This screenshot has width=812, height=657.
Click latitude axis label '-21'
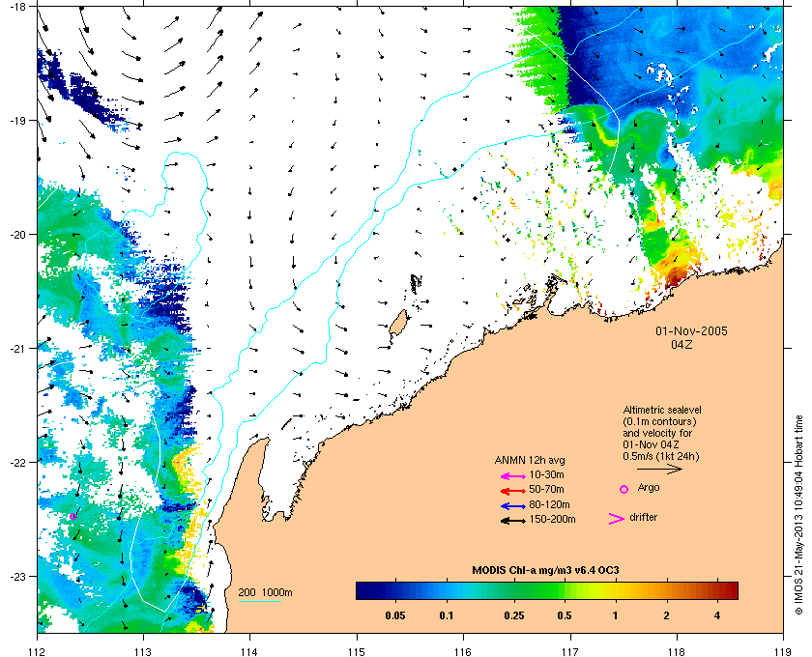[16, 348]
